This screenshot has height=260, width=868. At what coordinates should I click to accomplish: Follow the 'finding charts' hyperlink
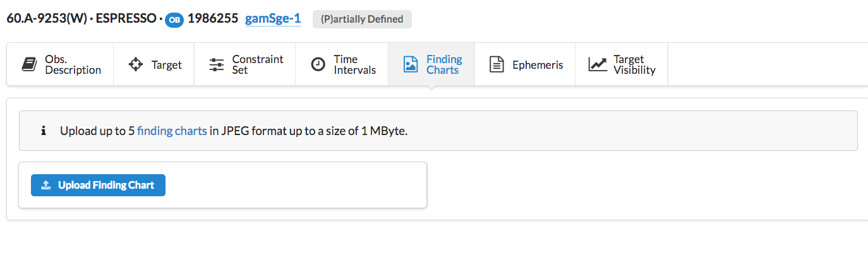pos(172,131)
